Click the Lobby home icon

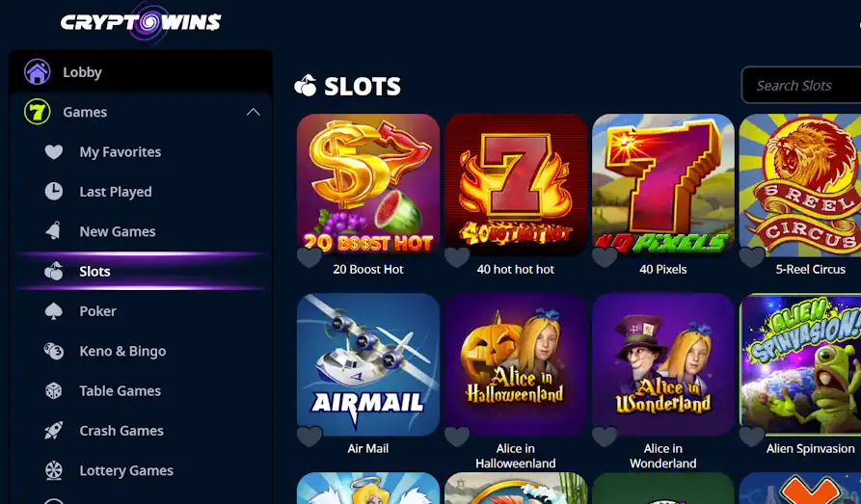(38, 72)
